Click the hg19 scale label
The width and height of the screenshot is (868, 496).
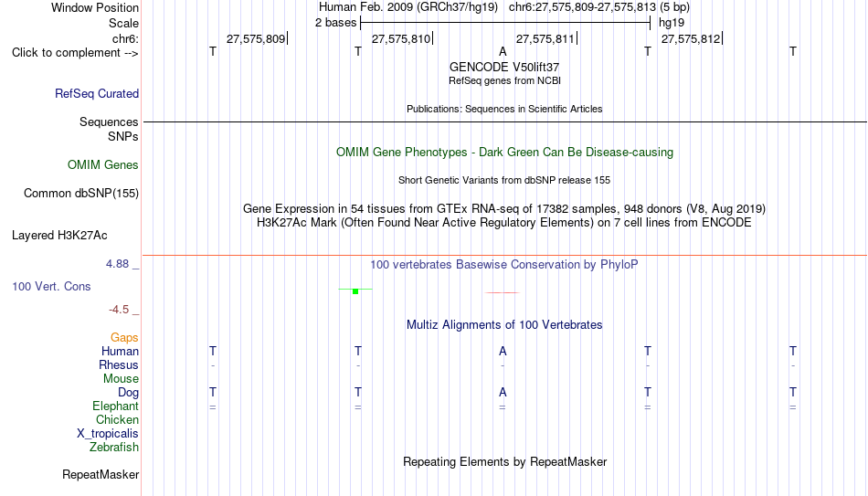click(x=672, y=23)
